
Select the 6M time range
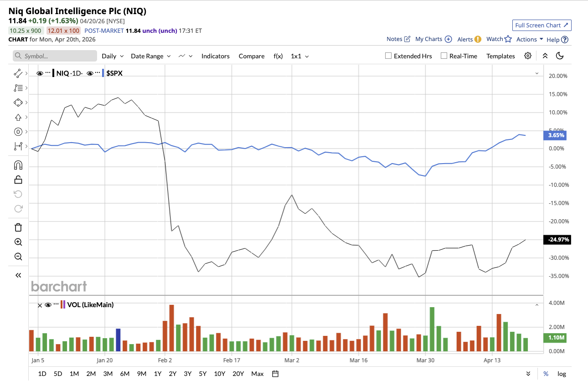124,374
